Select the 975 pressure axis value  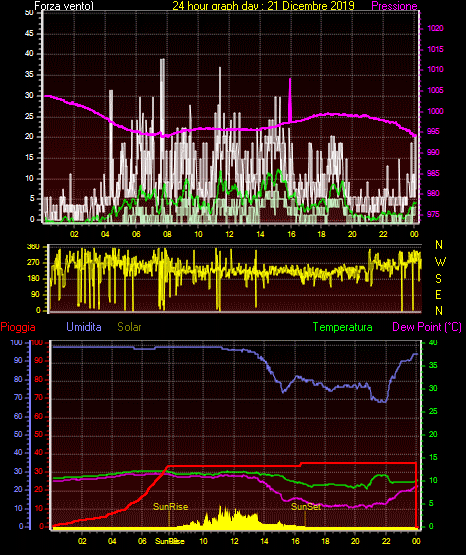[433, 214]
